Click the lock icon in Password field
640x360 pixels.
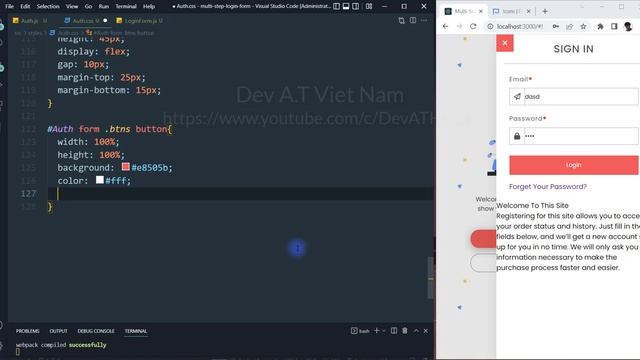517,136
